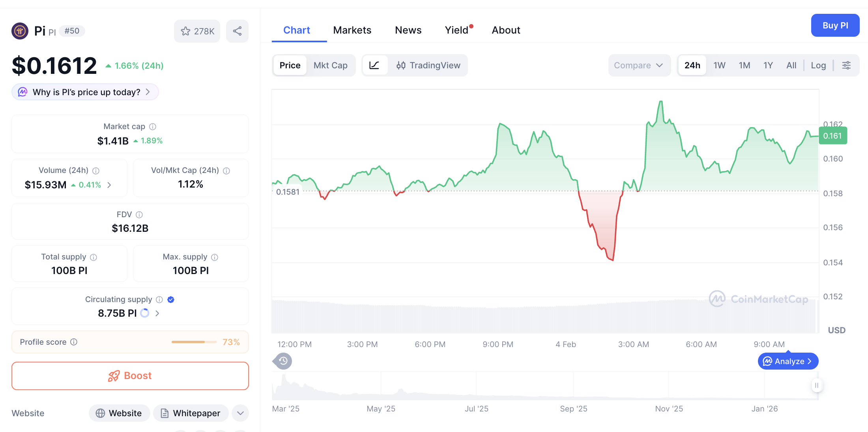Select the line chart style icon
This screenshot has width=868, height=432.
(375, 65)
